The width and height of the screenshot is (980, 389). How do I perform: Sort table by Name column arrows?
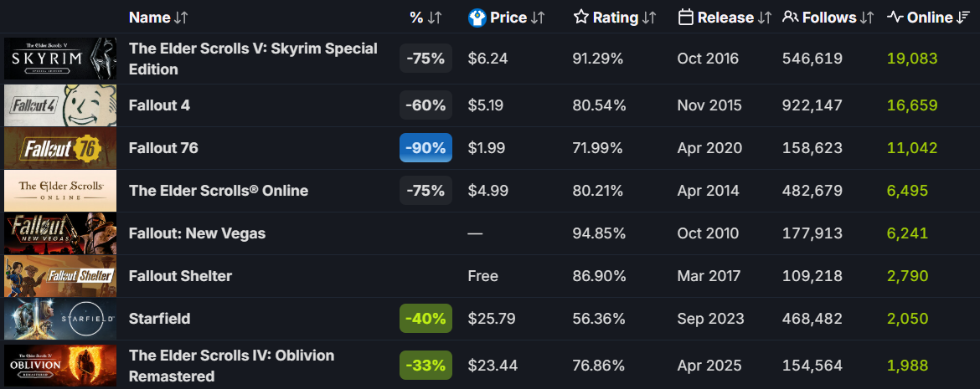point(182,18)
